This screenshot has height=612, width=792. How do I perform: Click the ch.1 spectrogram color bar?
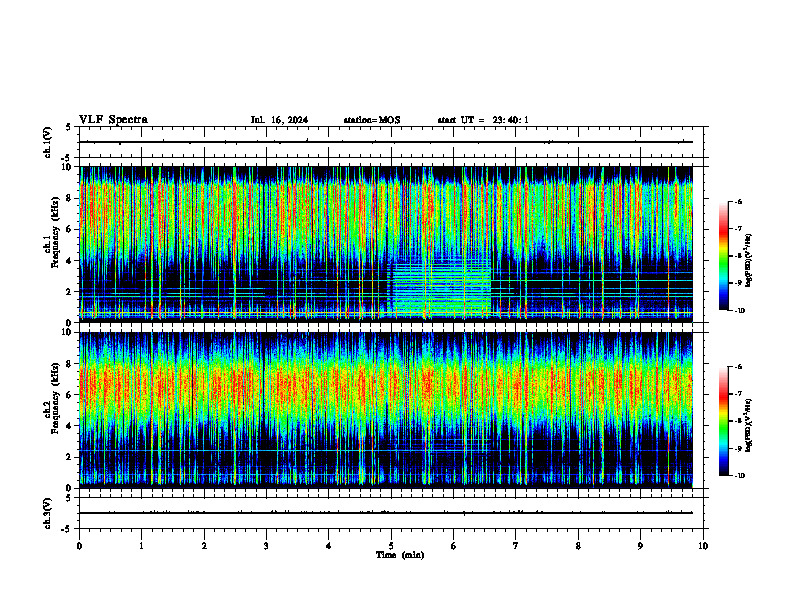pos(723,256)
